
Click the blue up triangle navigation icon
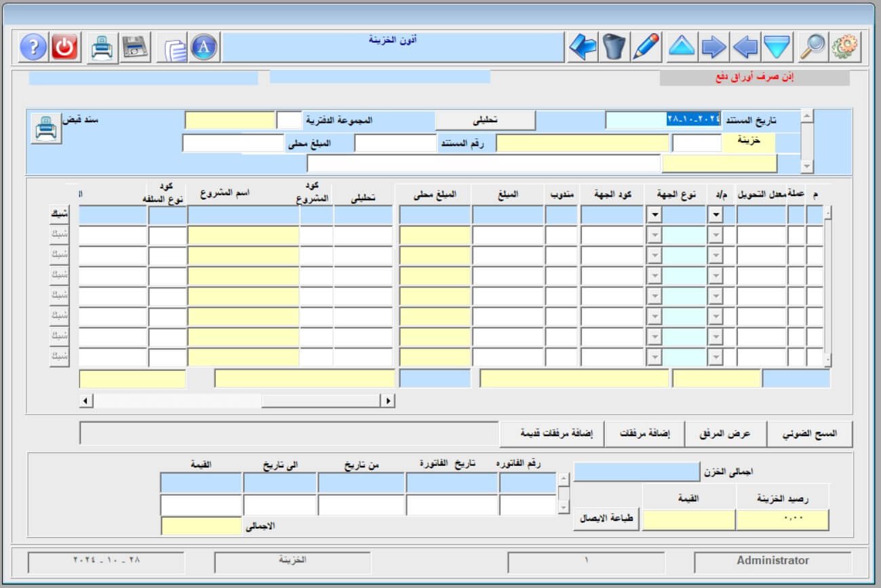(x=682, y=47)
